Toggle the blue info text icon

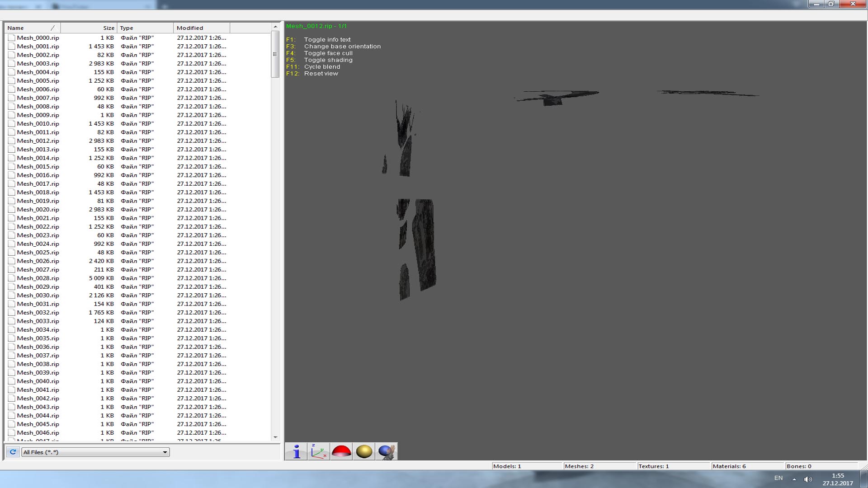(x=296, y=451)
